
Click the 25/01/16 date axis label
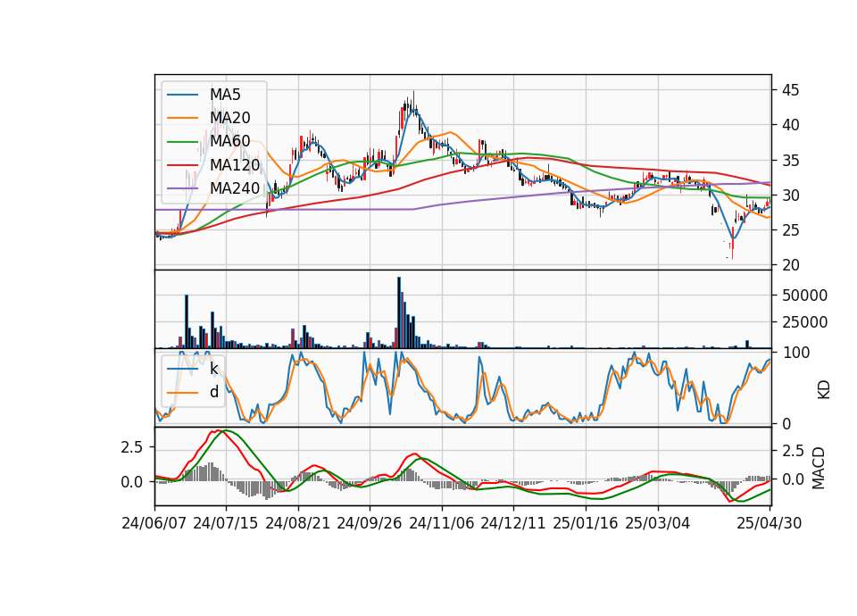point(586,523)
